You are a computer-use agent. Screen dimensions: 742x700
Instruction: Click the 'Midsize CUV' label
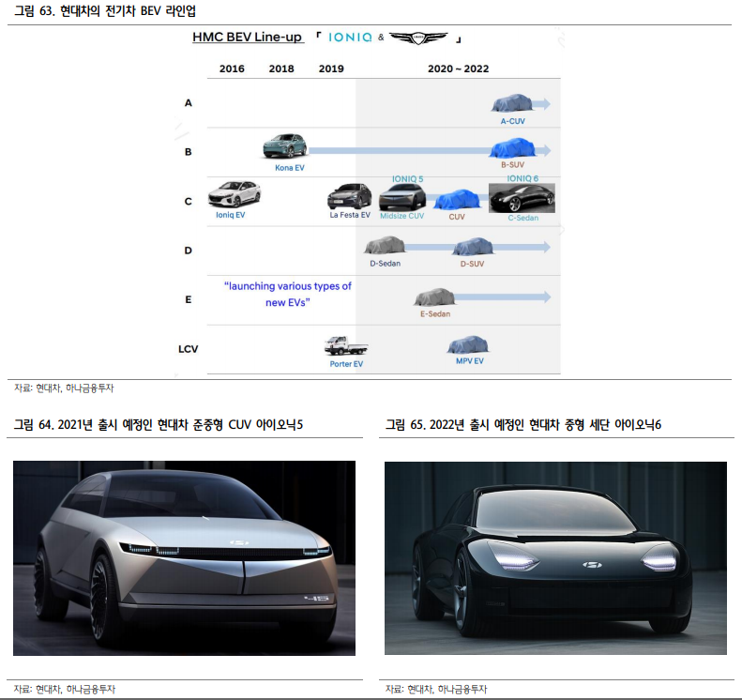point(402,216)
